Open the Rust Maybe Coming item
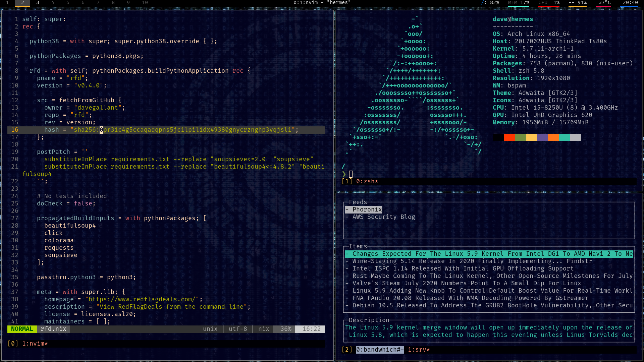The height and width of the screenshot is (362, 644). point(489,276)
